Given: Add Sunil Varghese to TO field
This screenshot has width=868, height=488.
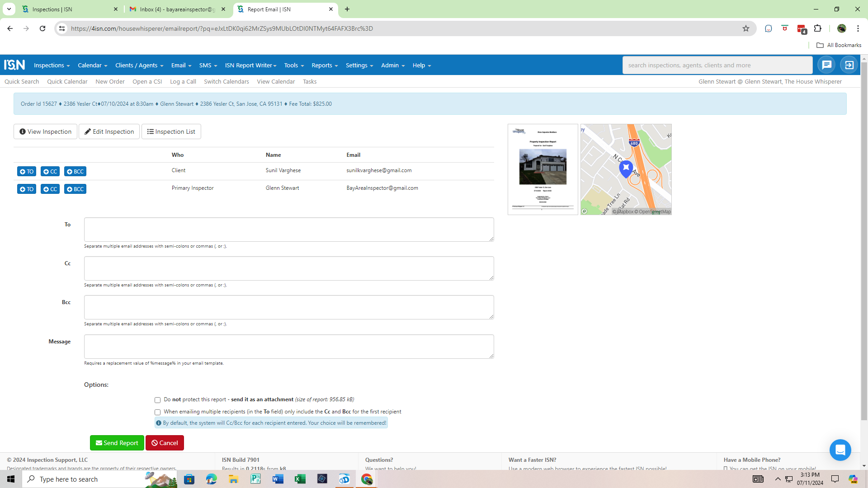Looking at the screenshot, I should point(27,171).
